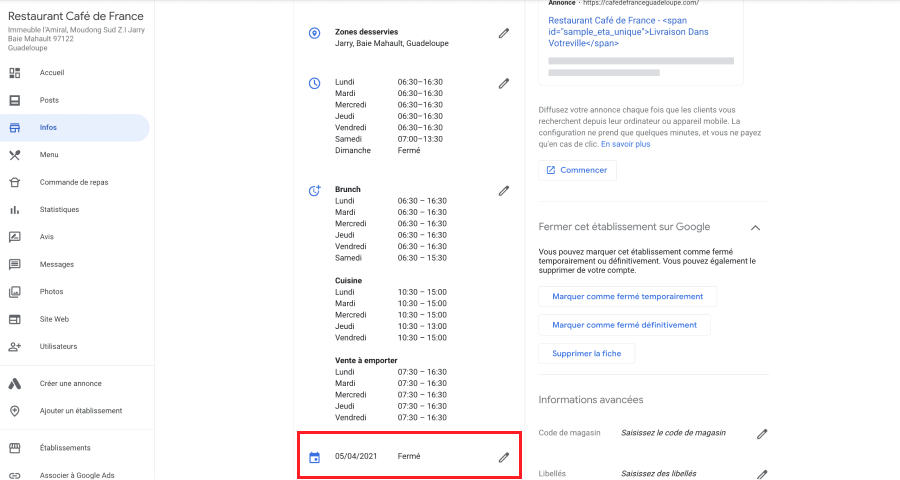Open Site Web in the sidebar
Screen dimensions: 900x480
tap(54, 319)
